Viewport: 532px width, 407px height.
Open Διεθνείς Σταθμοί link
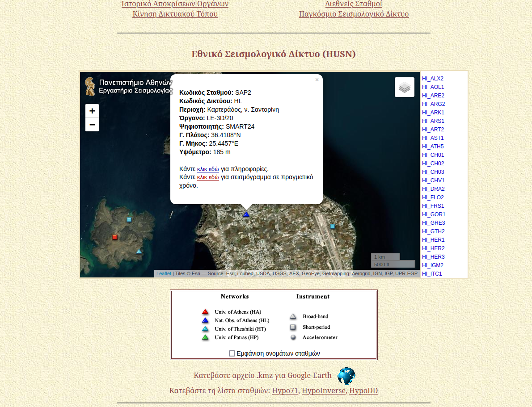pyautogui.click(x=354, y=4)
